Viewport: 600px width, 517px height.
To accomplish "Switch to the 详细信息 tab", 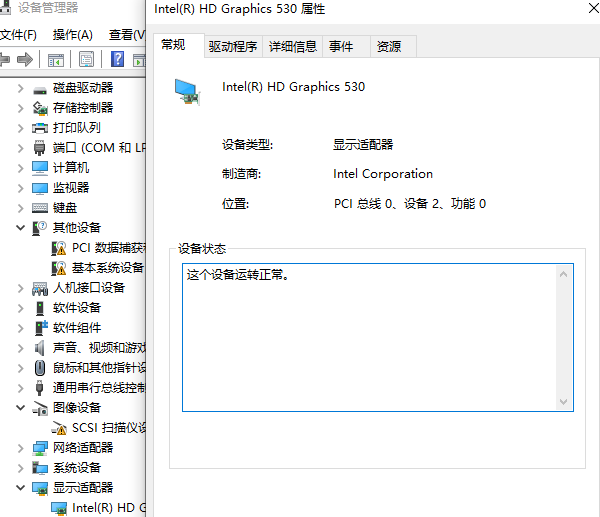I will pyautogui.click(x=293, y=46).
